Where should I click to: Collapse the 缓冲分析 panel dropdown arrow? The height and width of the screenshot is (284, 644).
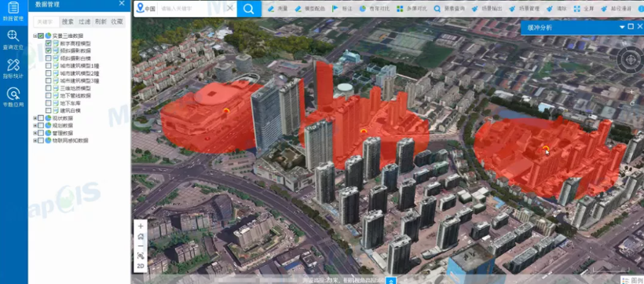coord(622,28)
